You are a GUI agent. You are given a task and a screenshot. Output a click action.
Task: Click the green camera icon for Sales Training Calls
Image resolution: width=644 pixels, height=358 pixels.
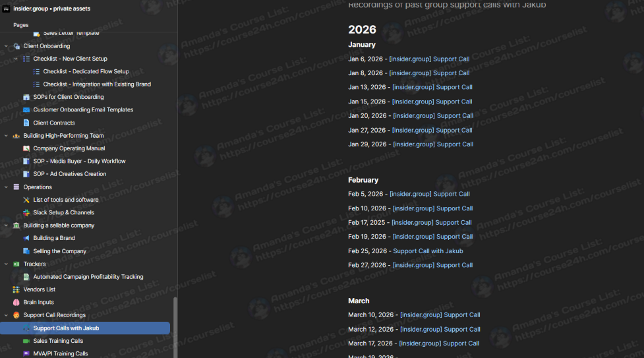pos(26,342)
